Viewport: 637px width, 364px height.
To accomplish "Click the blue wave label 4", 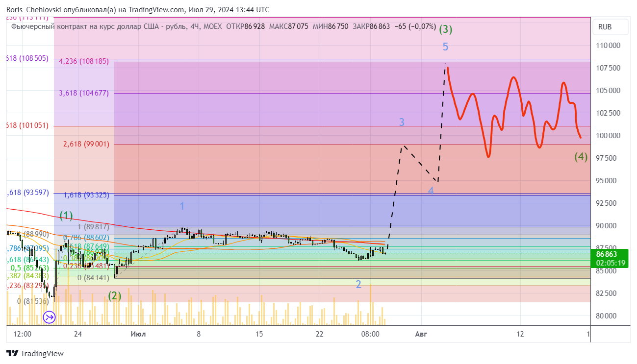I will 431,191.
